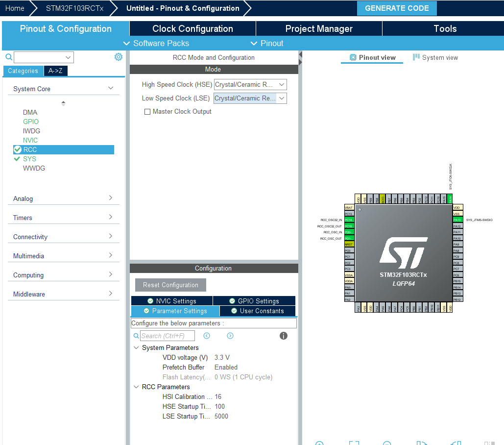Click the yellow BOOT0 pin on top edge
This screenshot has height=445, width=504.
click(x=383, y=198)
